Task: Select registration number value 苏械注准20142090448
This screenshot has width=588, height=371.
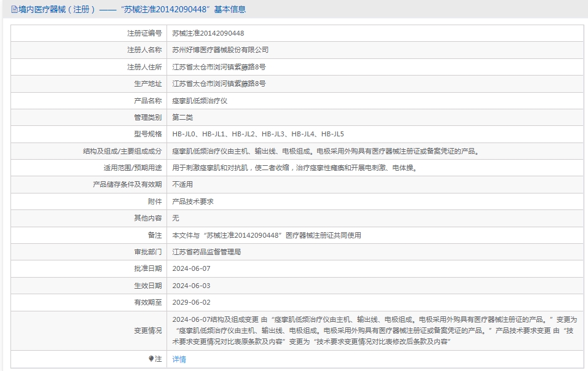Action: 208,33
